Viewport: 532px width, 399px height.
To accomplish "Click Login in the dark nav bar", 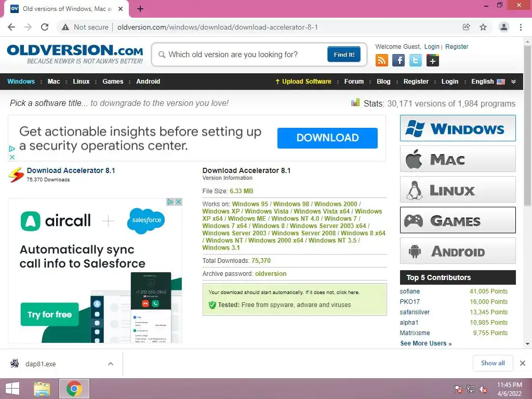I will point(450,82).
